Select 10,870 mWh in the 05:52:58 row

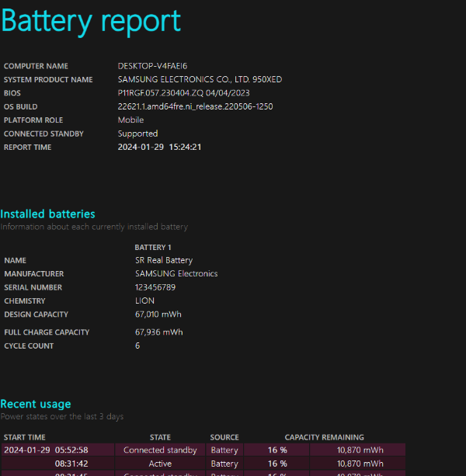(x=360, y=450)
